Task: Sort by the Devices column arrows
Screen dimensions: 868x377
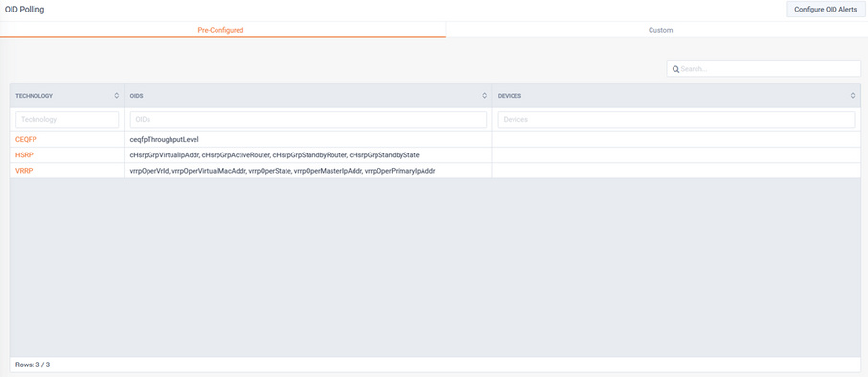Action: point(853,96)
